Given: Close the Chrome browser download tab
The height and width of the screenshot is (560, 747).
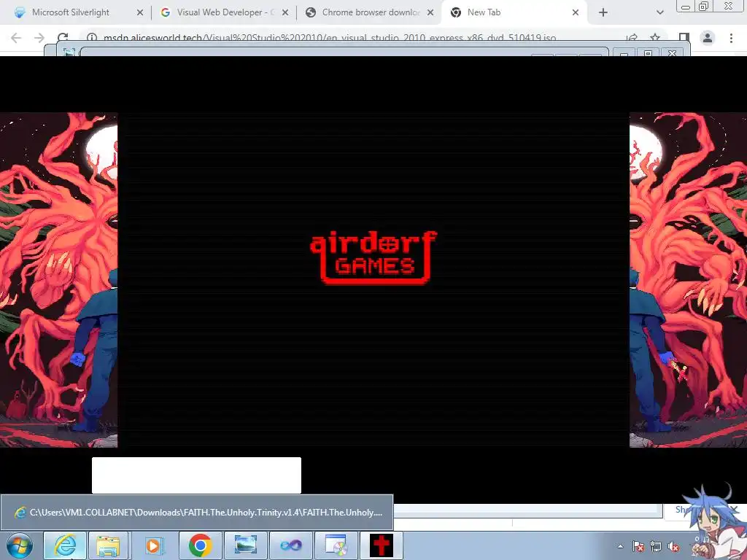Looking at the screenshot, I should 430,13.
